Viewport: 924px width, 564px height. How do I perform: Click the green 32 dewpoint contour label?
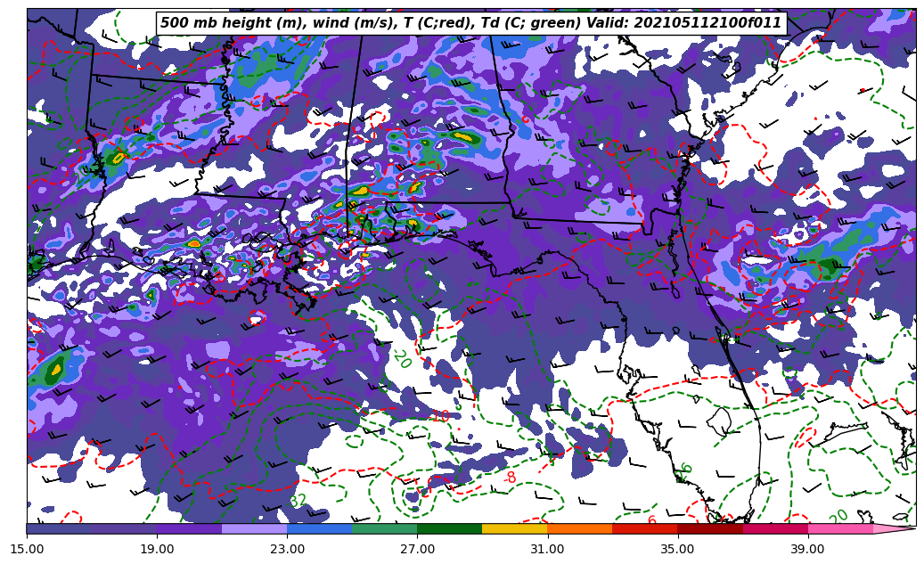[298, 501]
